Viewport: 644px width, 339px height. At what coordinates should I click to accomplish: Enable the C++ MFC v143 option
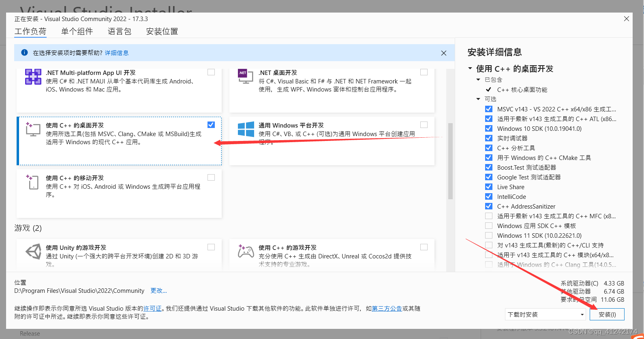click(x=489, y=216)
